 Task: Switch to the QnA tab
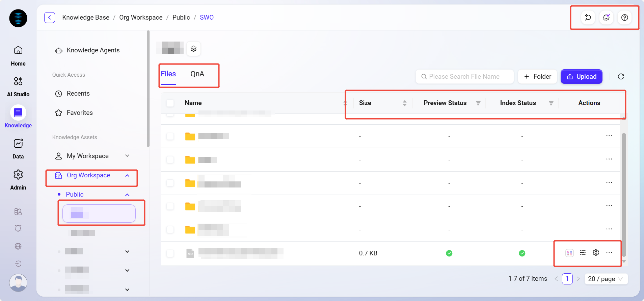click(x=197, y=74)
